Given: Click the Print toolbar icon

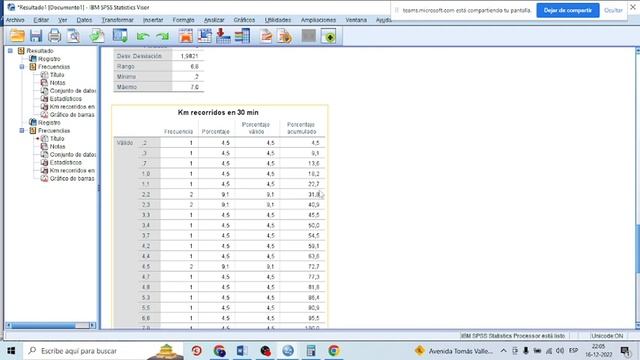Looking at the screenshot, I should 54,36.
